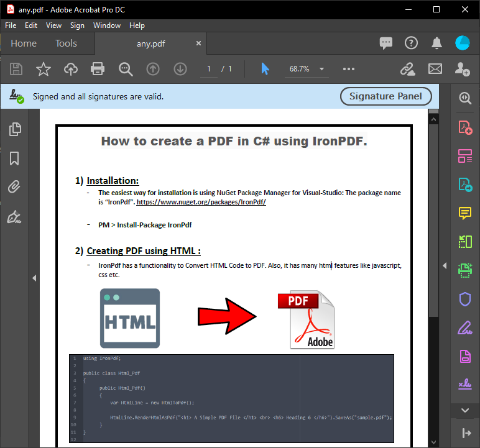Open Protect shield tool in right pane
The width and height of the screenshot is (480, 448).
click(x=465, y=299)
